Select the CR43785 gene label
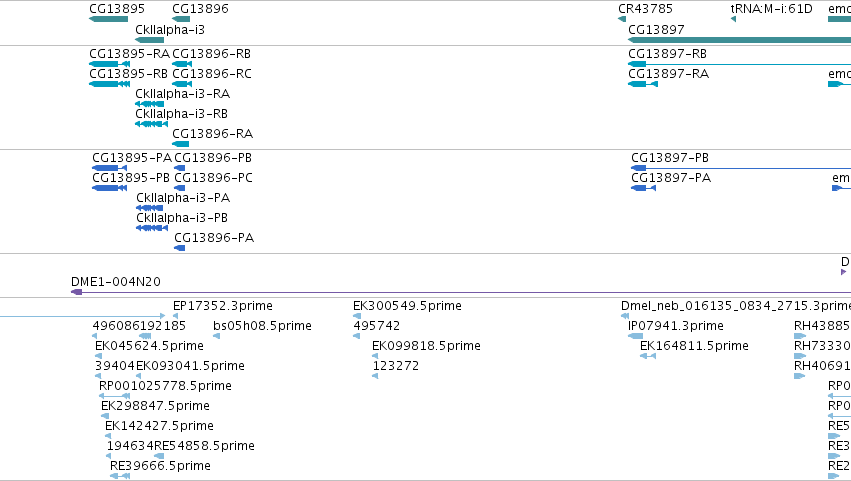This screenshot has width=851, height=481. pyautogui.click(x=645, y=9)
